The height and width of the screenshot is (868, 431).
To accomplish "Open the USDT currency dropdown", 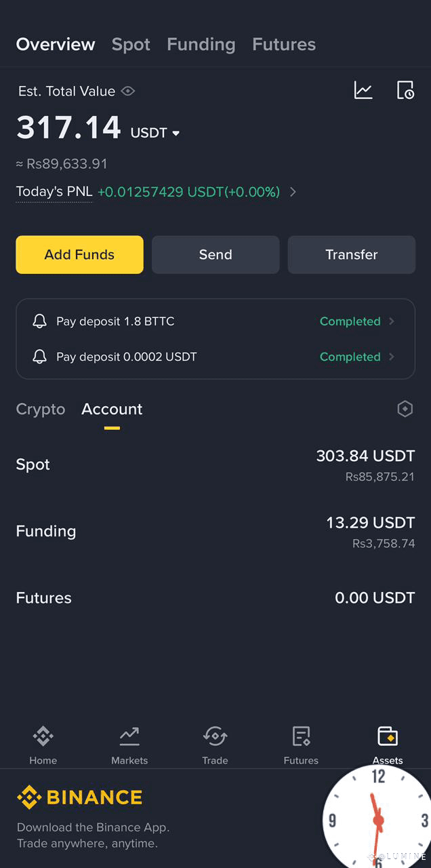I will [176, 134].
